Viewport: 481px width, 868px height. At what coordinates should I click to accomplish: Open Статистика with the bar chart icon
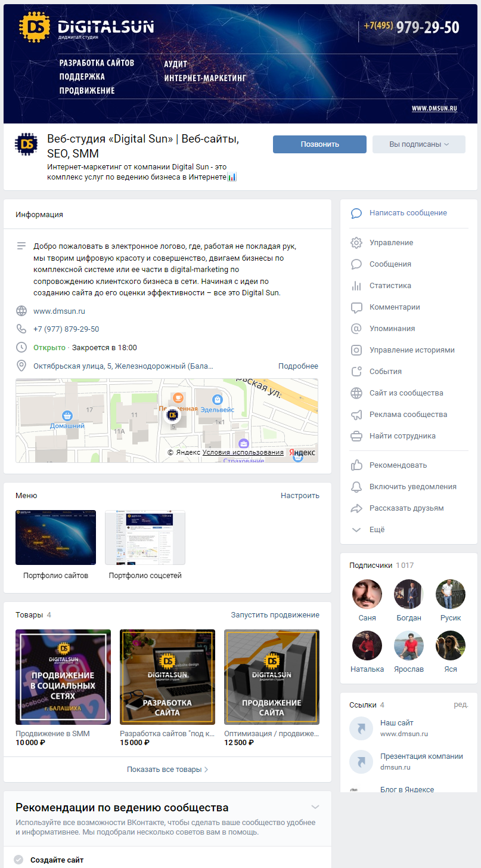coord(356,285)
